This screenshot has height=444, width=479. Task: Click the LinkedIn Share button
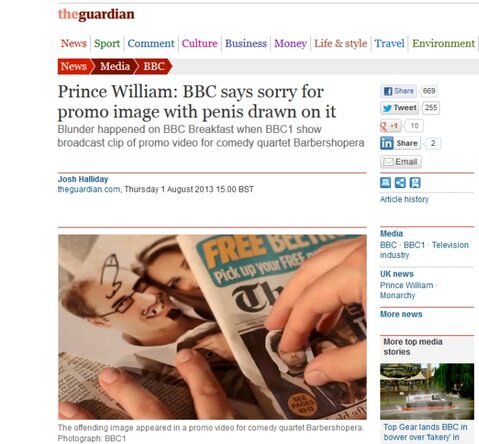pyautogui.click(x=400, y=143)
